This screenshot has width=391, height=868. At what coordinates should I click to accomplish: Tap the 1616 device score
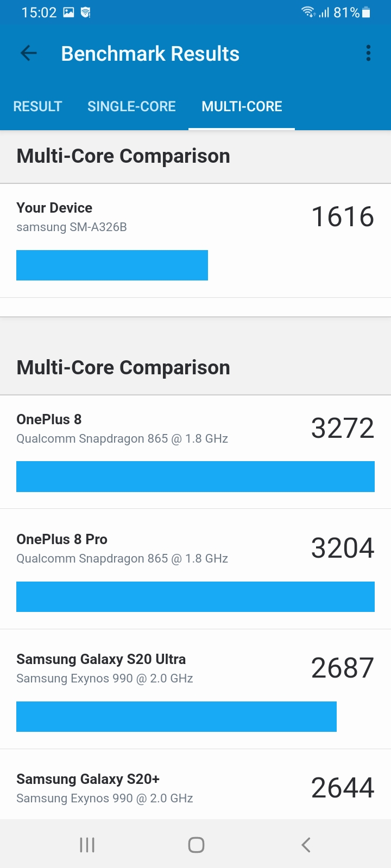(x=343, y=217)
